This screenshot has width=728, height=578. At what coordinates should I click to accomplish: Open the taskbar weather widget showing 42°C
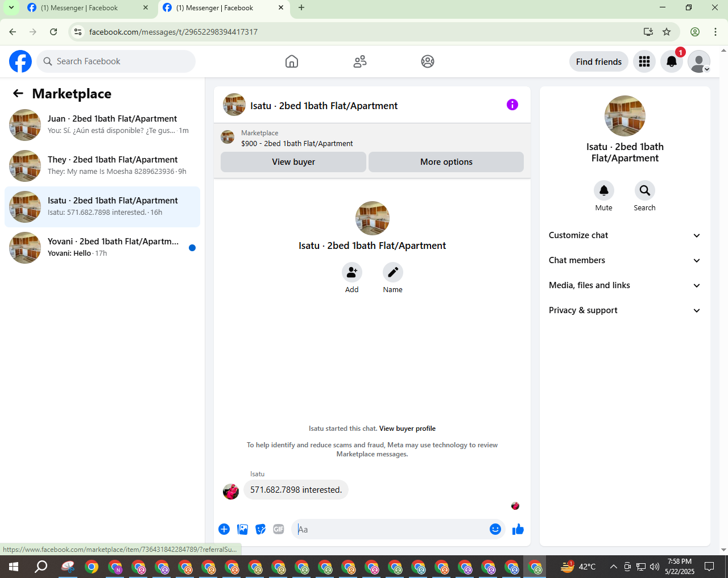click(578, 567)
